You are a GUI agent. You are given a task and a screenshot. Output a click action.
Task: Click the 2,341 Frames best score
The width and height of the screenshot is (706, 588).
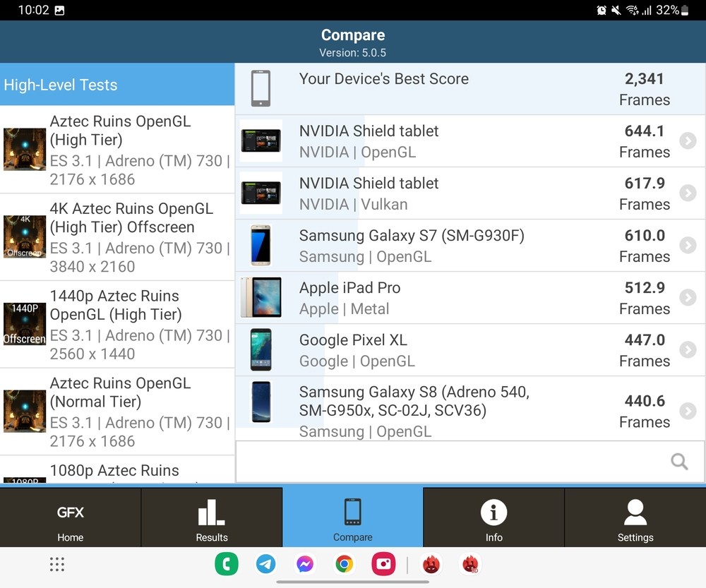(645, 89)
